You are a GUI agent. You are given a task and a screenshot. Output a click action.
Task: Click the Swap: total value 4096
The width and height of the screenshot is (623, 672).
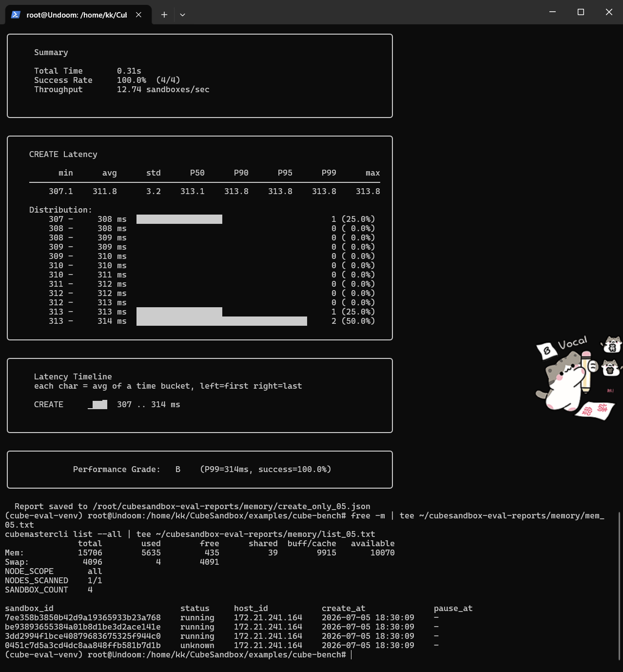[x=93, y=562]
